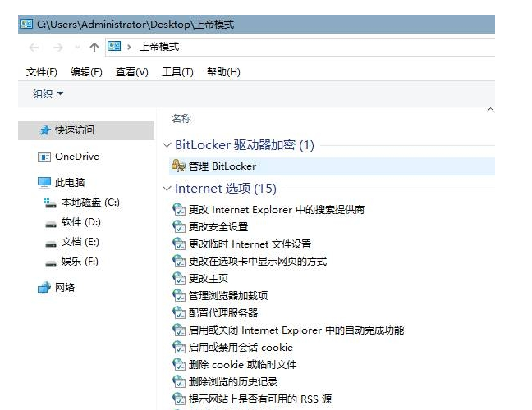
Task: Select 快速访问 in the navigation pane
Action: 86,130
